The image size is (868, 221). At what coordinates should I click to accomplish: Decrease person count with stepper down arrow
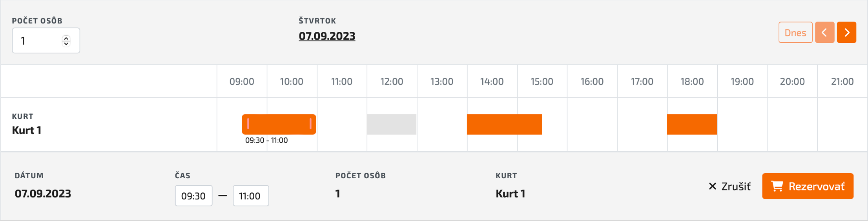click(66, 43)
